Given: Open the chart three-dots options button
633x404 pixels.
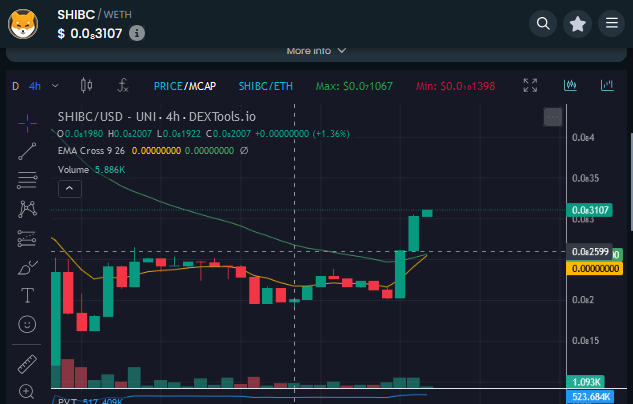Looking at the screenshot, I should 553,117.
